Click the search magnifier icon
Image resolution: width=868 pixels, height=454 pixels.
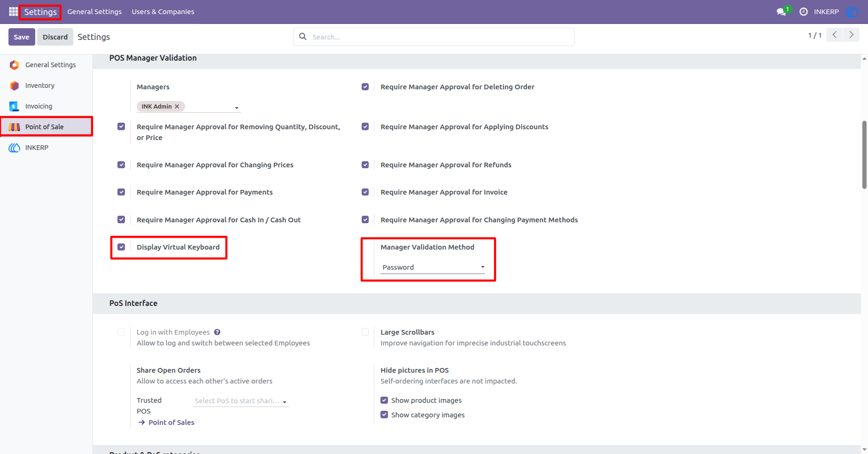pyautogui.click(x=303, y=37)
